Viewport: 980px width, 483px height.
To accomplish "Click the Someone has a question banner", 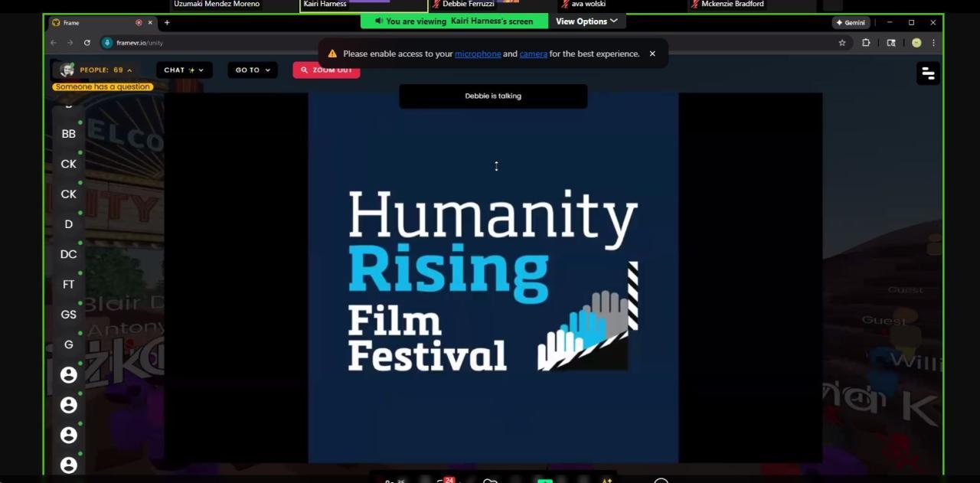I will click(x=103, y=86).
